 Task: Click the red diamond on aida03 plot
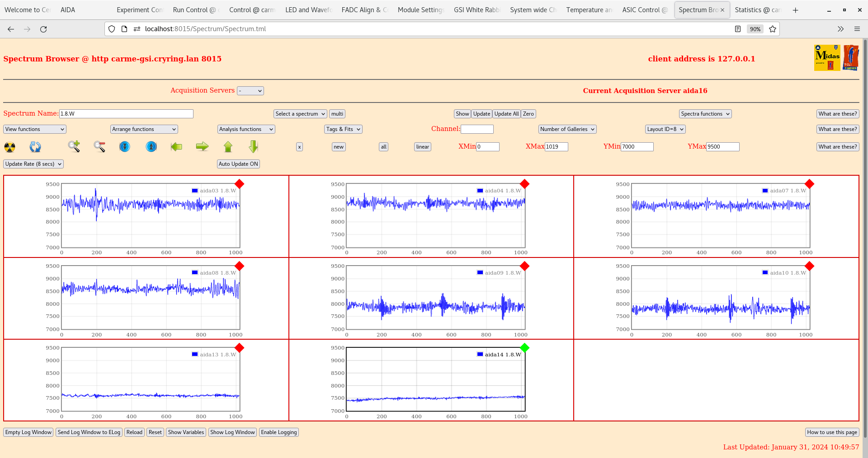[x=240, y=184]
